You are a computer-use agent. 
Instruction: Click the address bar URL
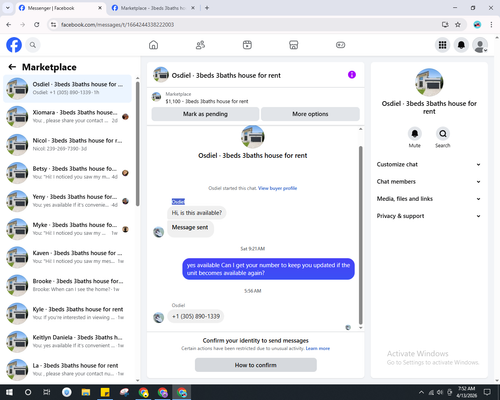(x=118, y=25)
